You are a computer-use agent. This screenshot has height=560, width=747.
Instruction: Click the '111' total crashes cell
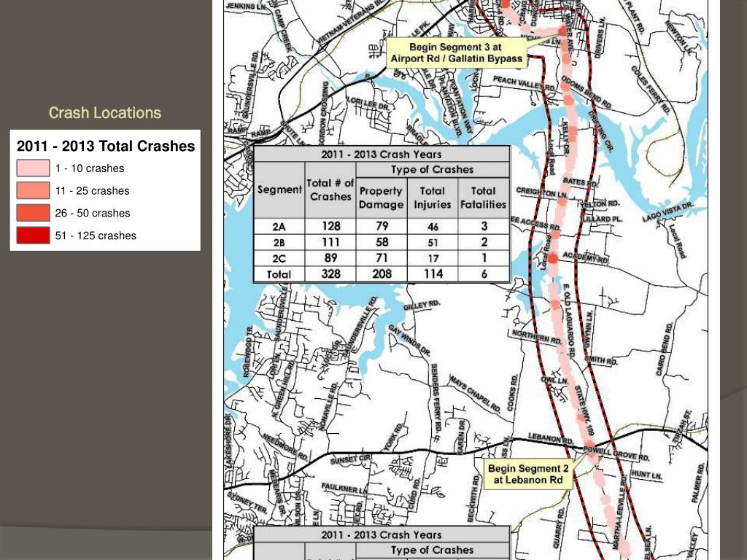point(330,242)
